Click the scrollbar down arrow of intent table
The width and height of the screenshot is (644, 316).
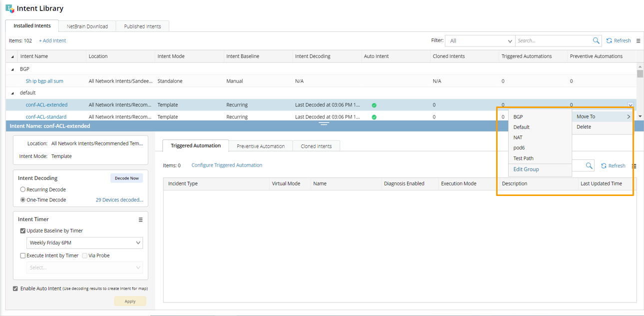(640, 116)
